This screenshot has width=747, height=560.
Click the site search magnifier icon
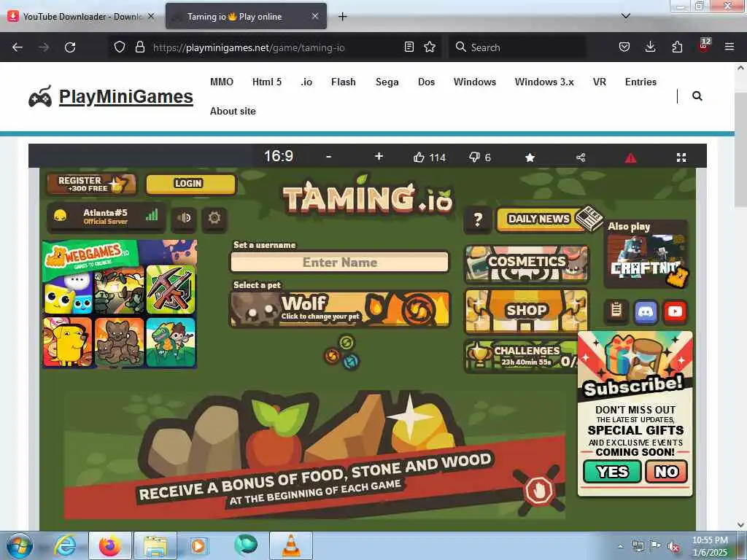pyautogui.click(x=697, y=96)
